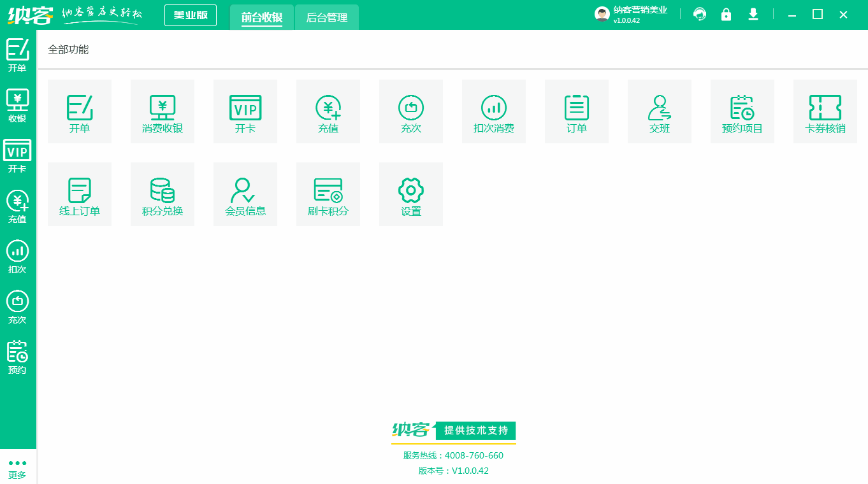Click the 线上订单 online orders icon
The height and width of the screenshot is (484, 868).
(80, 194)
